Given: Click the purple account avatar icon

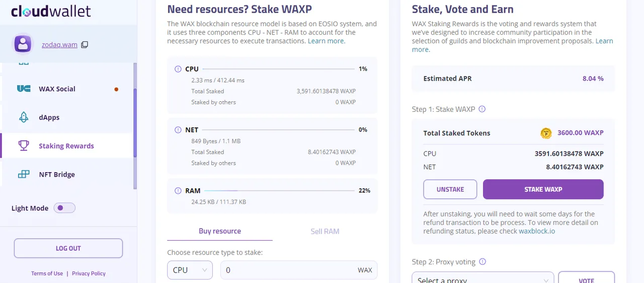Looking at the screenshot, I should click(23, 44).
